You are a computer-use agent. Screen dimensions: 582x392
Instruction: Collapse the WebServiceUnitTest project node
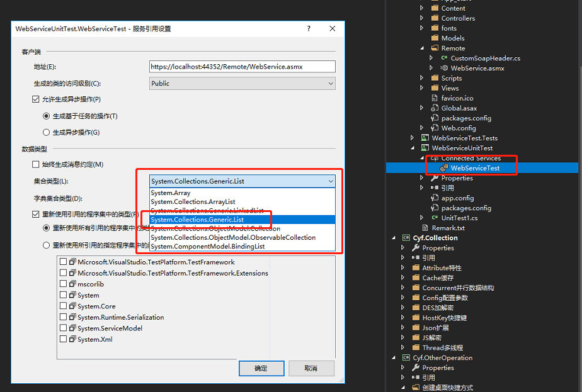click(413, 148)
